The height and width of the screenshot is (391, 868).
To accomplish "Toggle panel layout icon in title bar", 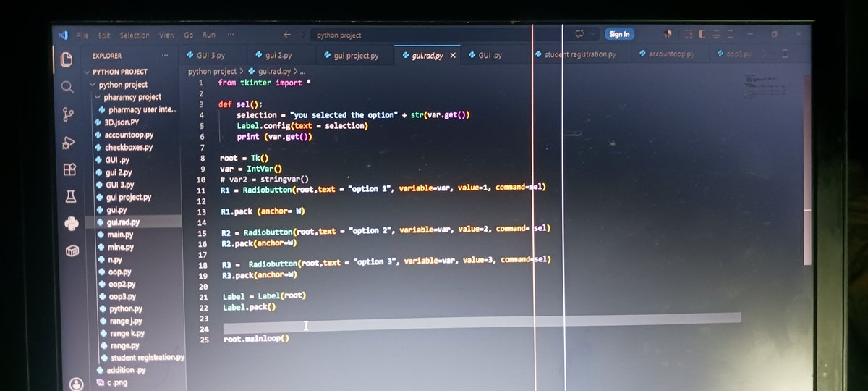I will pyautogui.click(x=716, y=34).
